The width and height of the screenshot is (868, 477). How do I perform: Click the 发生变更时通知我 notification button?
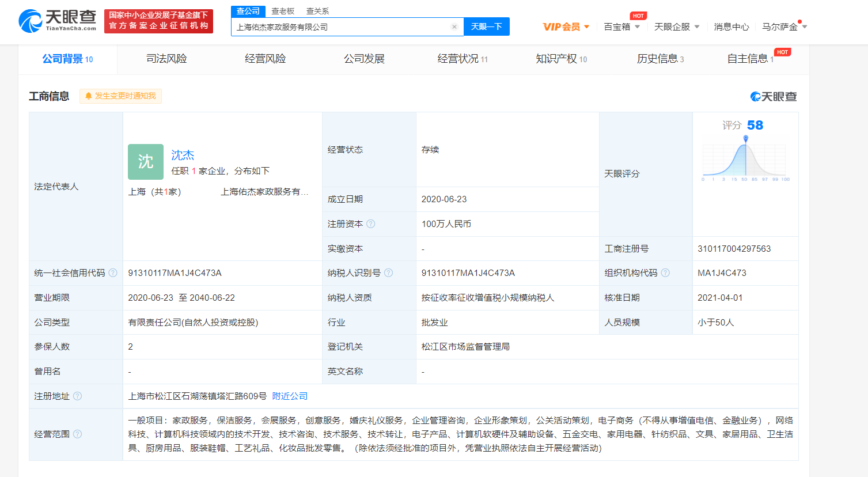tap(120, 96)
